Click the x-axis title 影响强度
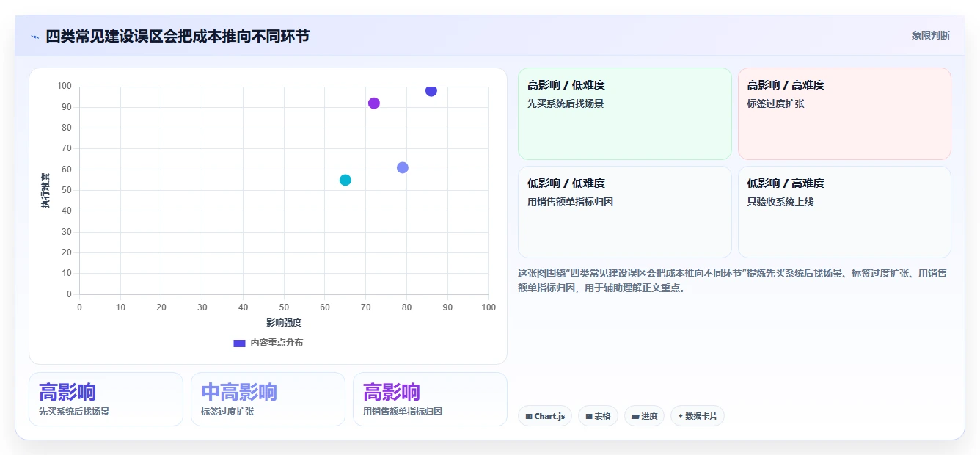This screenshot has width=980, height=455. point(284,322)
